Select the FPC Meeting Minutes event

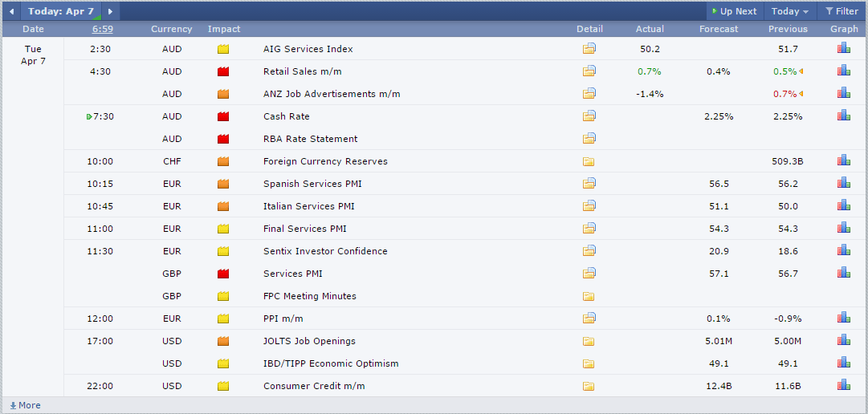pos(309,296)
